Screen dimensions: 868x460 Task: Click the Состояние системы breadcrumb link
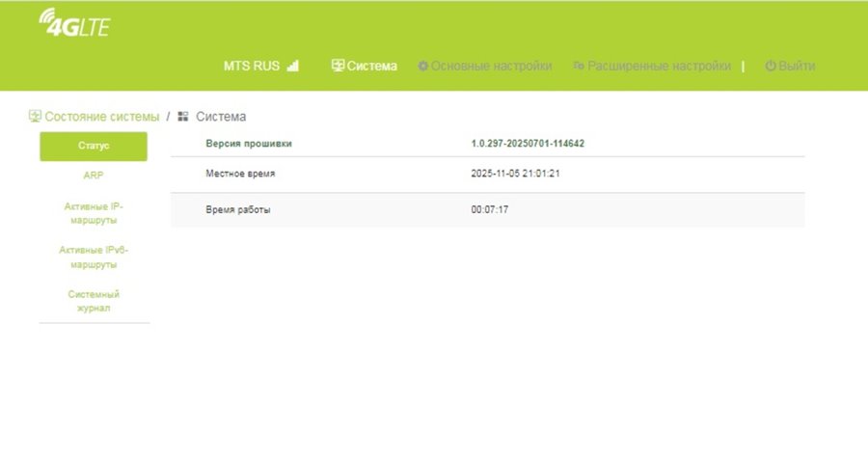click(x=101, y=117)
